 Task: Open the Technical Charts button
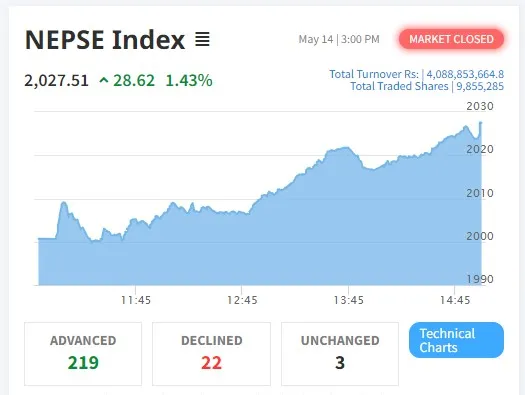(x=456, y=340)
